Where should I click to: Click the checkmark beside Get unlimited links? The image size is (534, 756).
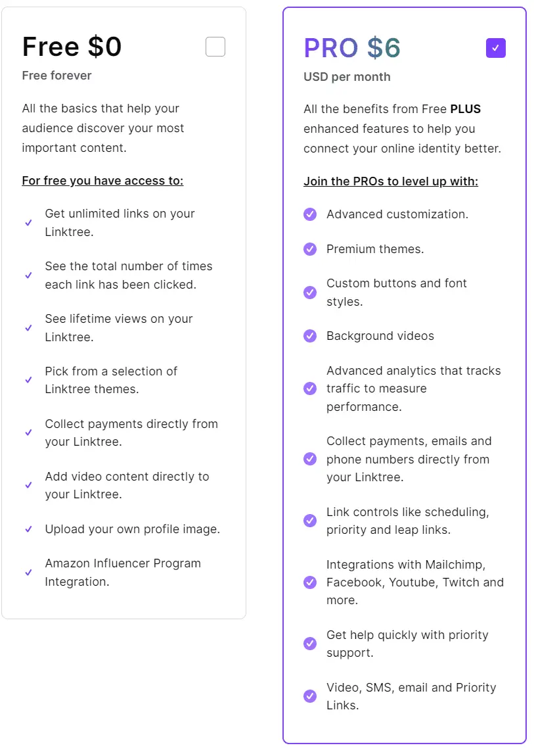coord(28,223)
